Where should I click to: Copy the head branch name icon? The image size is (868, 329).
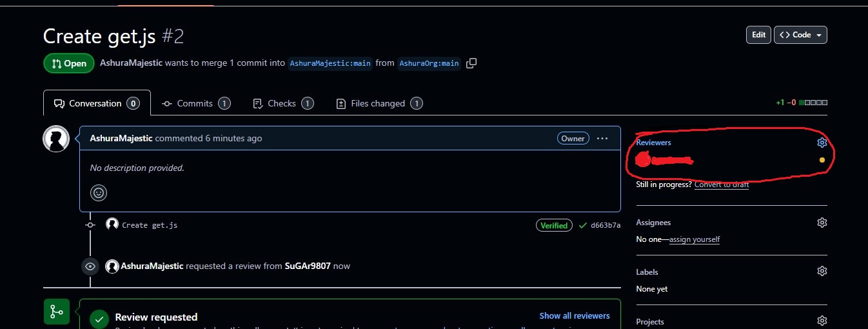tap(471, 63)
